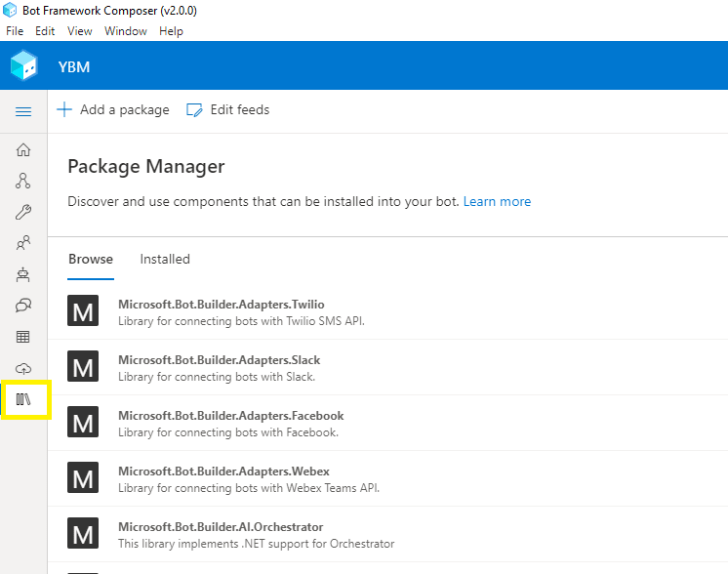Open the File menu
The height and width of the screenshot is (574, 728).
coord(15,31)
